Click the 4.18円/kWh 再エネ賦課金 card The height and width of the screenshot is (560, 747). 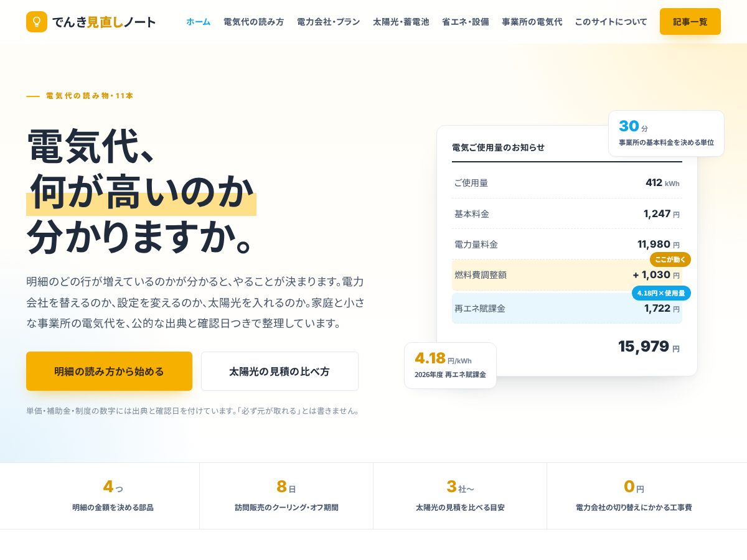click(451, 365)
